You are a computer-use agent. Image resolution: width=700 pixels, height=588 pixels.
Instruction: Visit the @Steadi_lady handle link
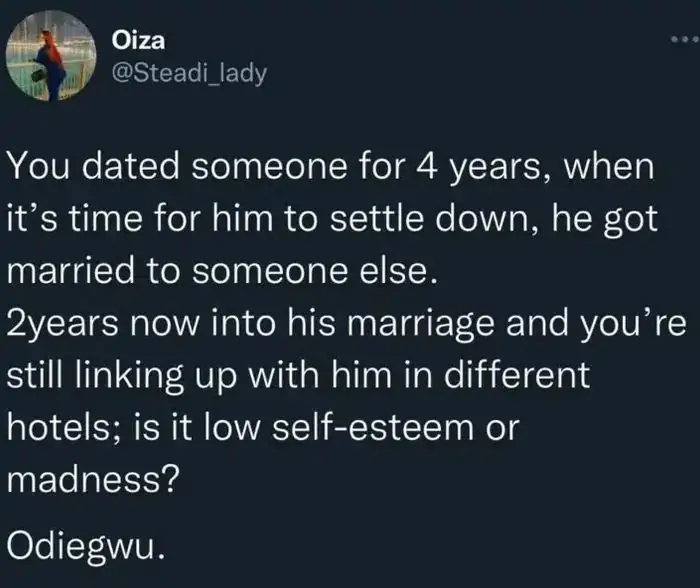[x=188, y=74]
